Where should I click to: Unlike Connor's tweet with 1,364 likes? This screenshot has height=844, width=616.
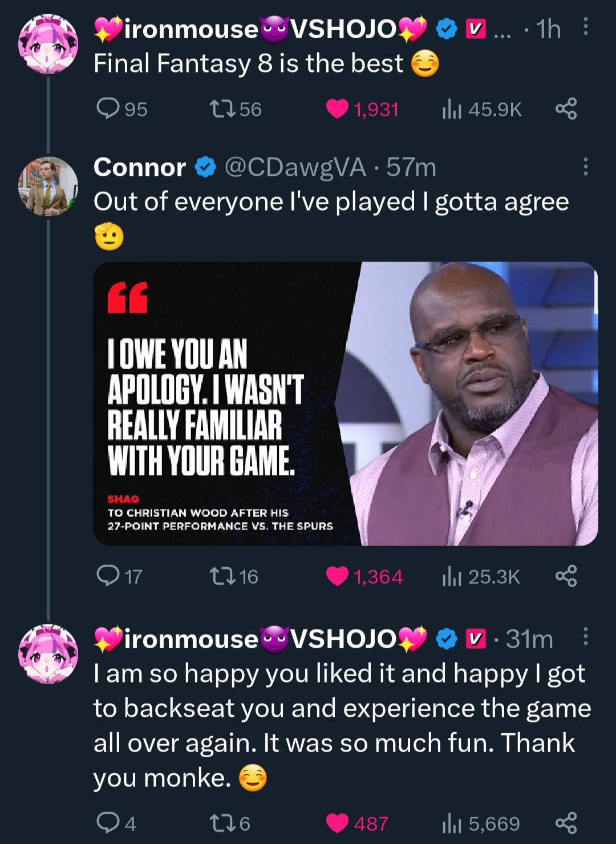(x=338, y=576)
